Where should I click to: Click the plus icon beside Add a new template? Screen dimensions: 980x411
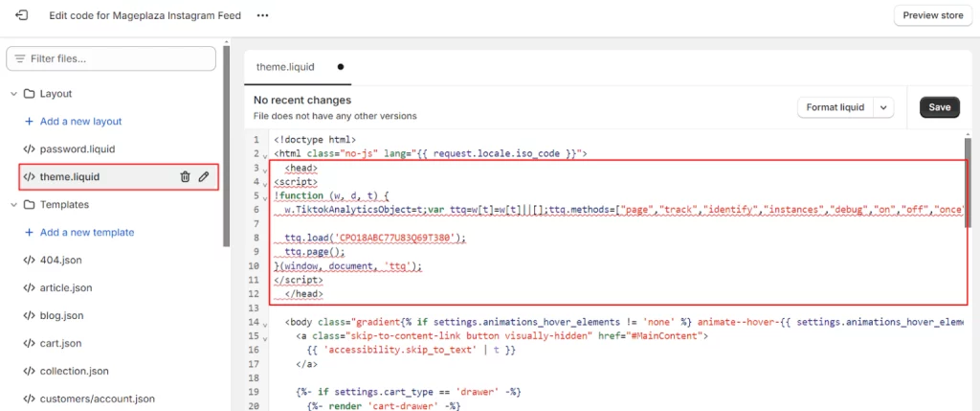(x=29, y=232)
